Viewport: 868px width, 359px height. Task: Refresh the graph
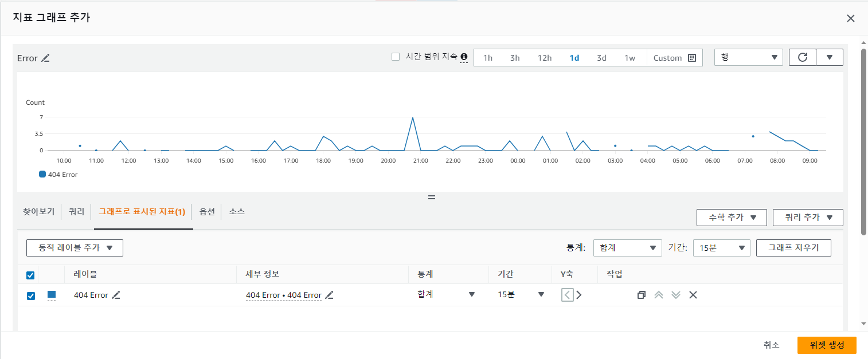click(x=803, y=57)
